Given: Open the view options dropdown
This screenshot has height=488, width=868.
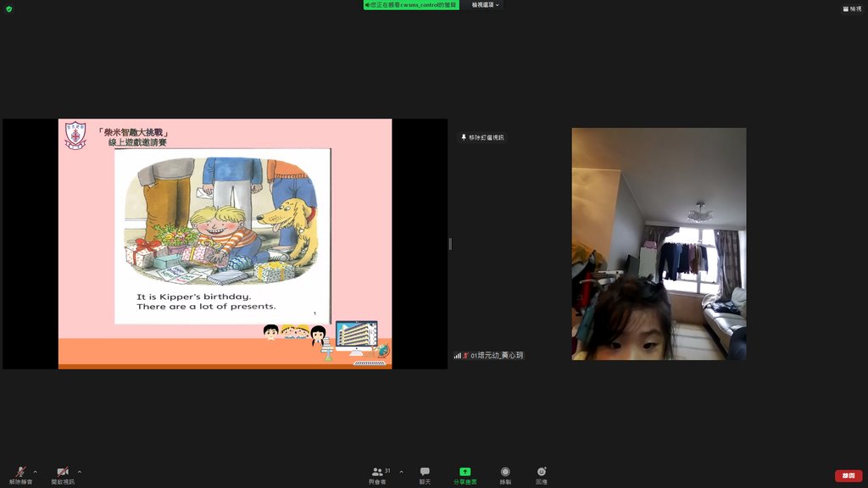Looking at the screenshot, I should 486,5.
